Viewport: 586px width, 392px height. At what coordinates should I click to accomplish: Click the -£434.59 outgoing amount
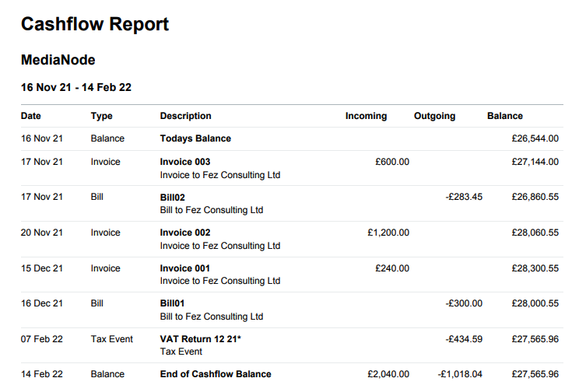[x=464, y=339]
